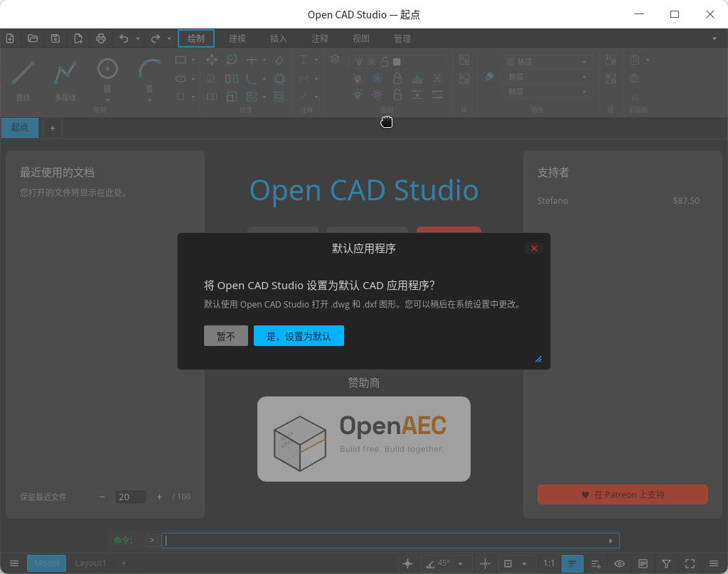The width and height of the screenshot is (728, 574).
Task: Open the Undo history dropdown arrow
Action: click(138, 38)
